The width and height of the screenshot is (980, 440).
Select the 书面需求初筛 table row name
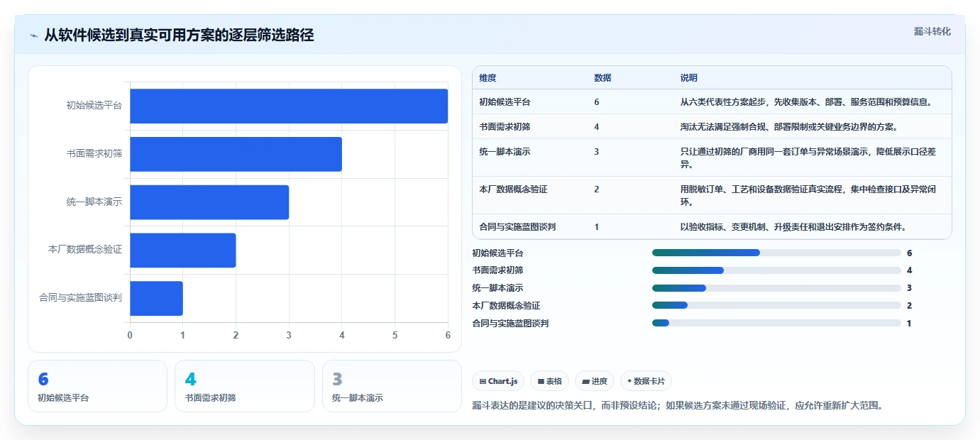pos(505,126)
